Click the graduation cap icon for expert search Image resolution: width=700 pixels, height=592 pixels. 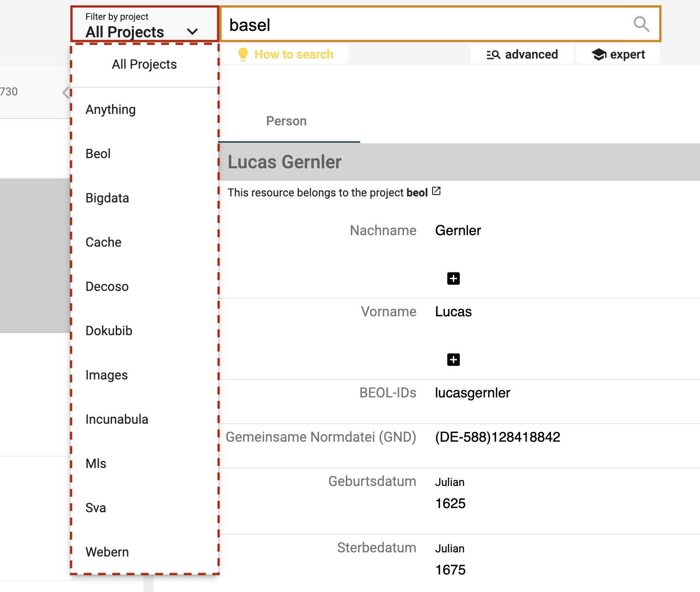tap(599, 54)
